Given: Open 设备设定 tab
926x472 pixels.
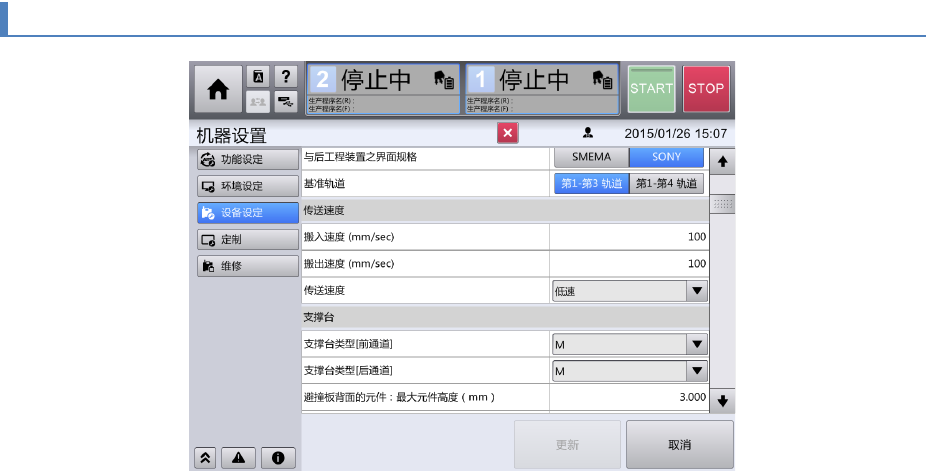Looking at the screenshot, I should [248, 213].
